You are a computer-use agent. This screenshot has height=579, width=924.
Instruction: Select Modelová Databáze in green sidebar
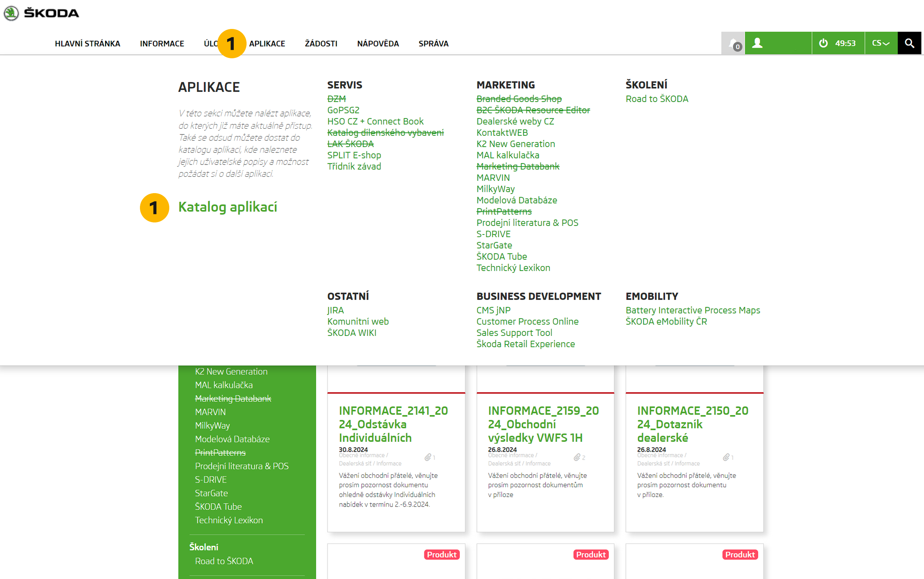tap(232, 439)
